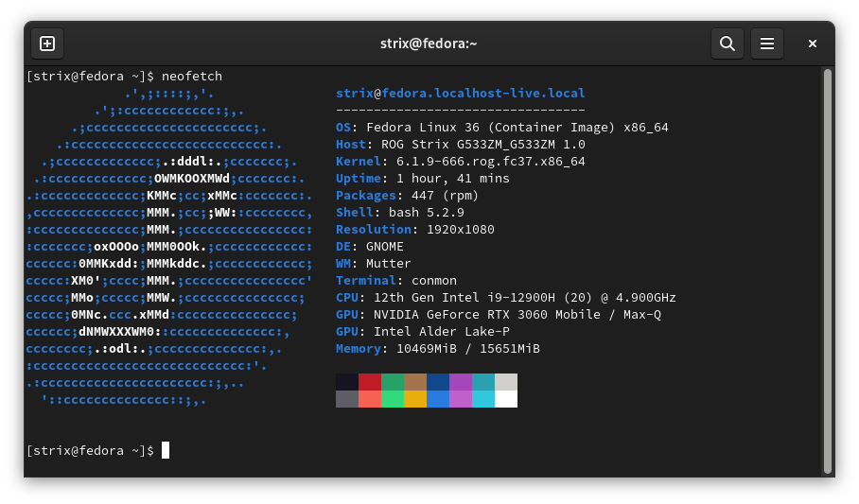Screen dimensions: 859x504
Task: Click the CPU line 12th Gen Intel i9-12900H
Action: click(505, 298)
